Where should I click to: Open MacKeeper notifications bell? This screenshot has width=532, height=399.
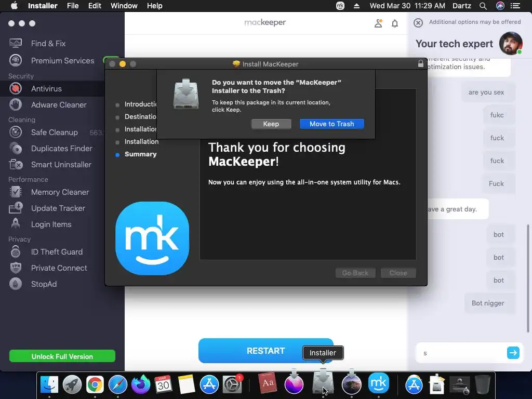point(395,23)
